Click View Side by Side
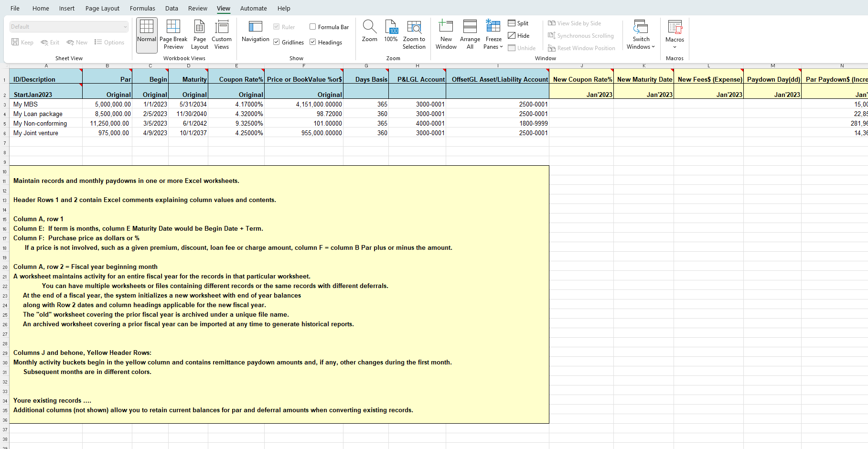 575,23
